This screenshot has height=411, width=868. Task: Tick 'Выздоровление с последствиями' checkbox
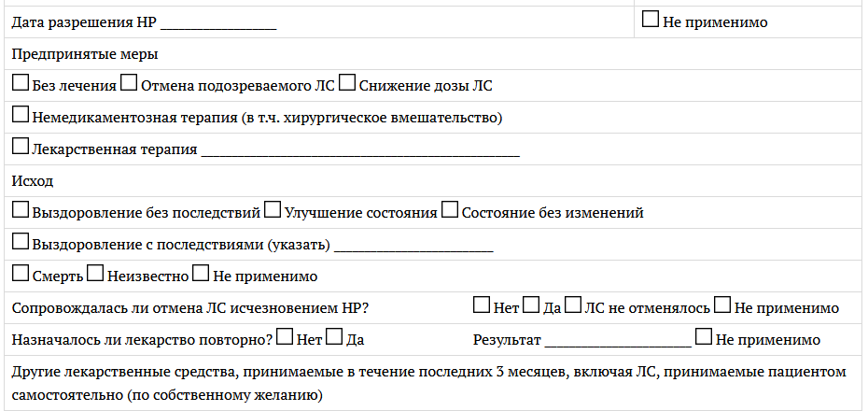pos(21,242)
